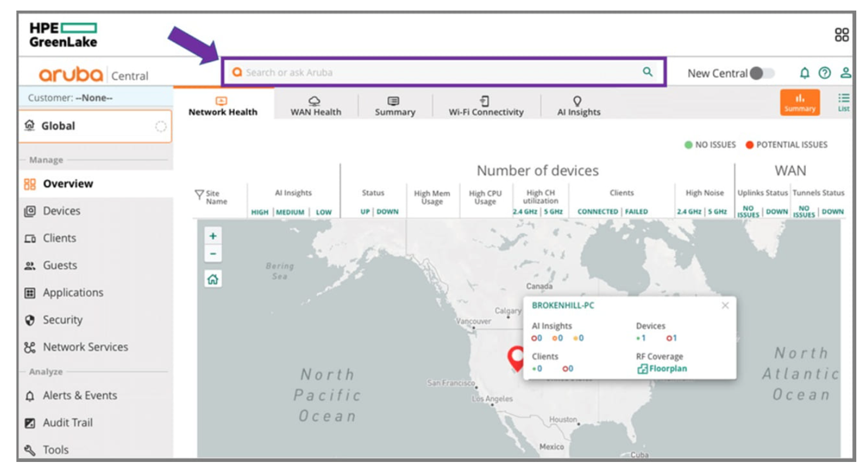This screenshot has height=469, width=868.
Task: Sort by AI Insights MEDIUM
Action: (x=290, y=212)
